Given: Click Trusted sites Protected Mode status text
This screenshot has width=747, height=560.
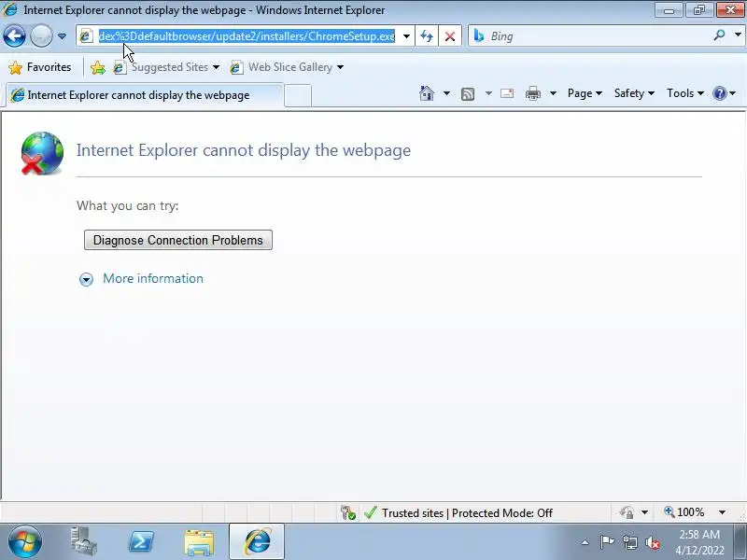Looking at the screenshot, I should pos(467,512).
